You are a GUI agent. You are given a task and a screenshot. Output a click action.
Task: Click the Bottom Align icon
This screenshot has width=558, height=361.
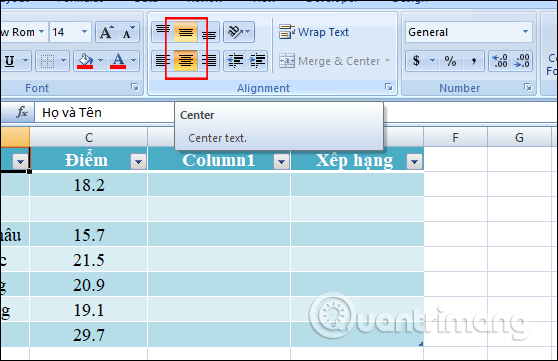pos(209,32)
